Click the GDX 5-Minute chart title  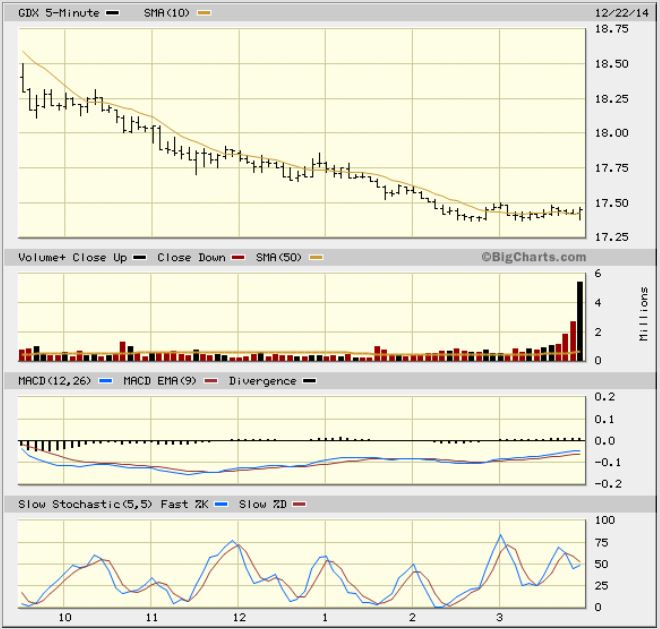[x=59, y=13]
